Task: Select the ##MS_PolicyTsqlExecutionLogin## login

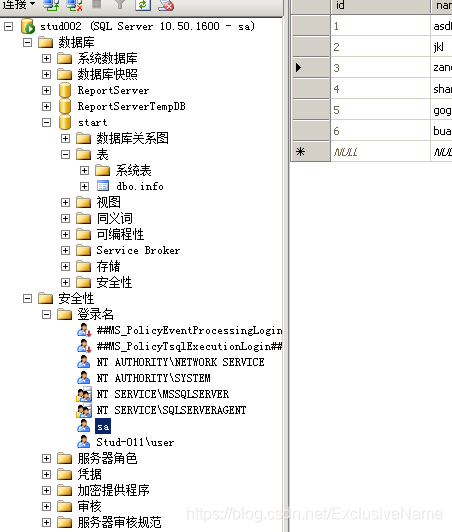Action: click(189, 346)
